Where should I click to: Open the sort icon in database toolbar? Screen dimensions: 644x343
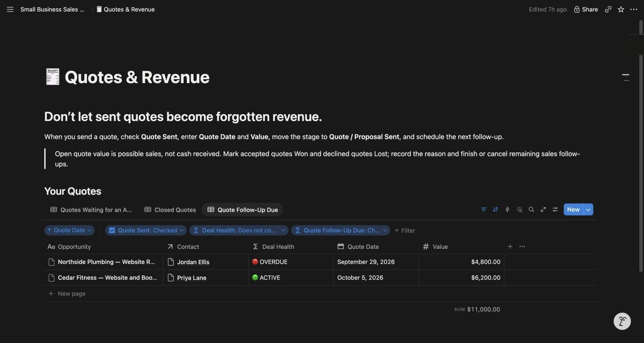click(x=495, y=210)
